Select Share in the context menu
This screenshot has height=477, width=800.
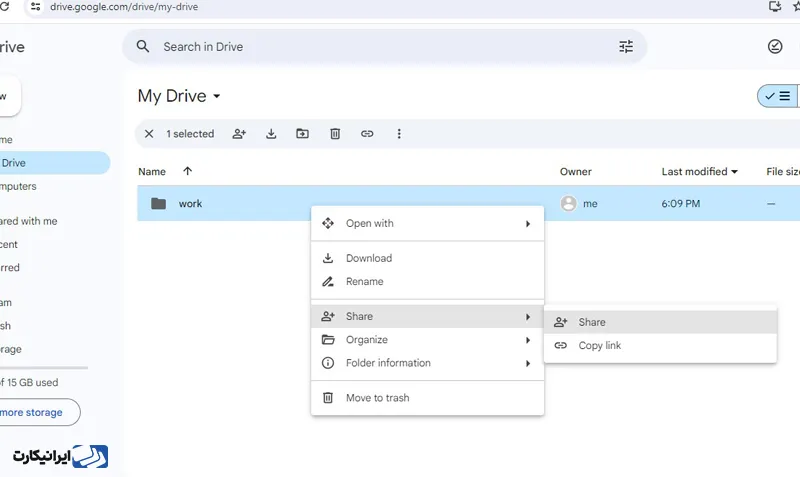427,316
